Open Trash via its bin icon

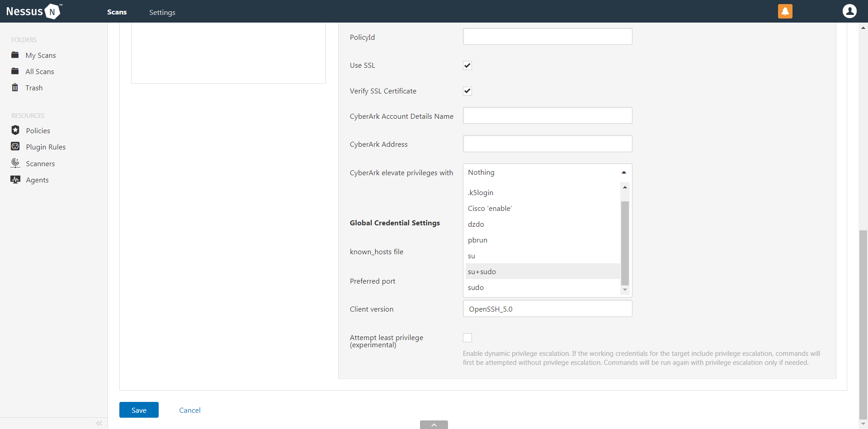point(15,88)
